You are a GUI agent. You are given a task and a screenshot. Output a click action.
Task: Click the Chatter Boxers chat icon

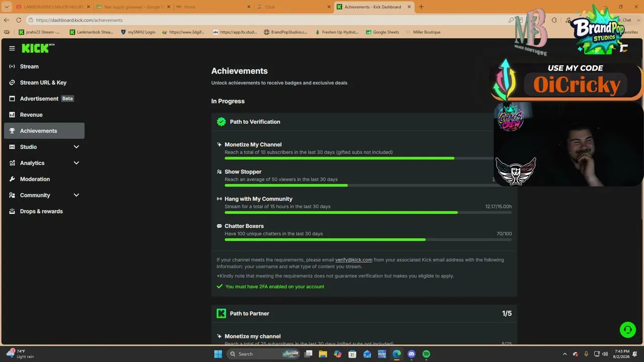coord(219,226)
